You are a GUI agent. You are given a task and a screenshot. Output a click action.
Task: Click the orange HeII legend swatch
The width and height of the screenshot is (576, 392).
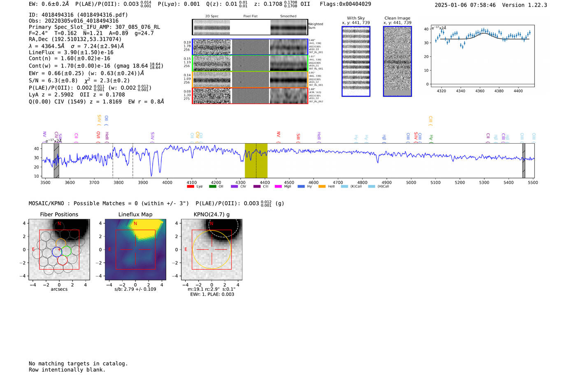pos(322,187)
